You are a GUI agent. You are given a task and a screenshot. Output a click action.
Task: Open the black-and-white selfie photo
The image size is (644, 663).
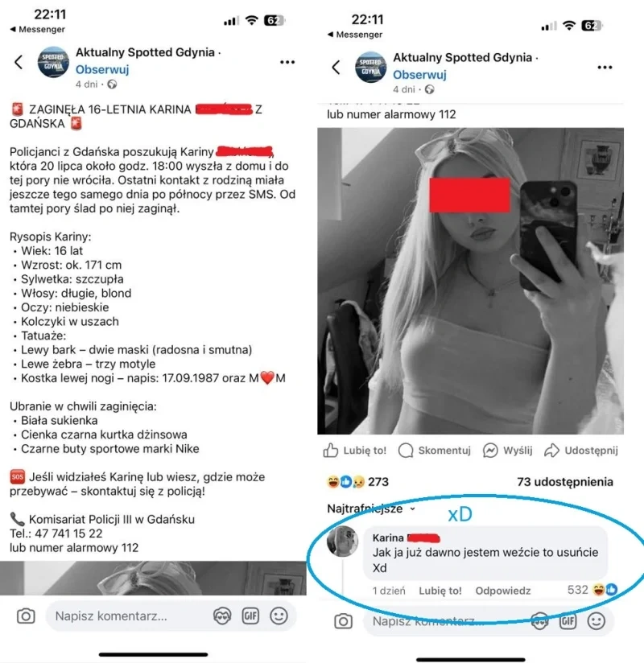pyautogui.click(x=470, y=281)
